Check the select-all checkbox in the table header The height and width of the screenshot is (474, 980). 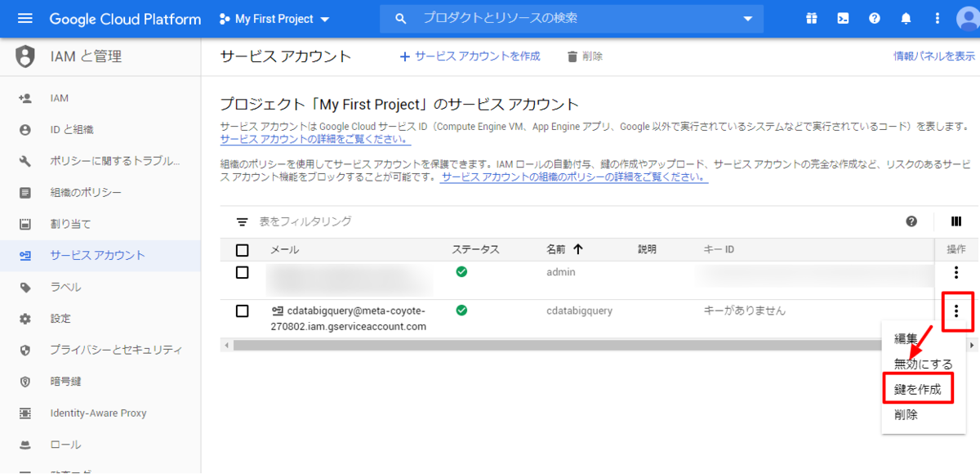coord(242,249)
